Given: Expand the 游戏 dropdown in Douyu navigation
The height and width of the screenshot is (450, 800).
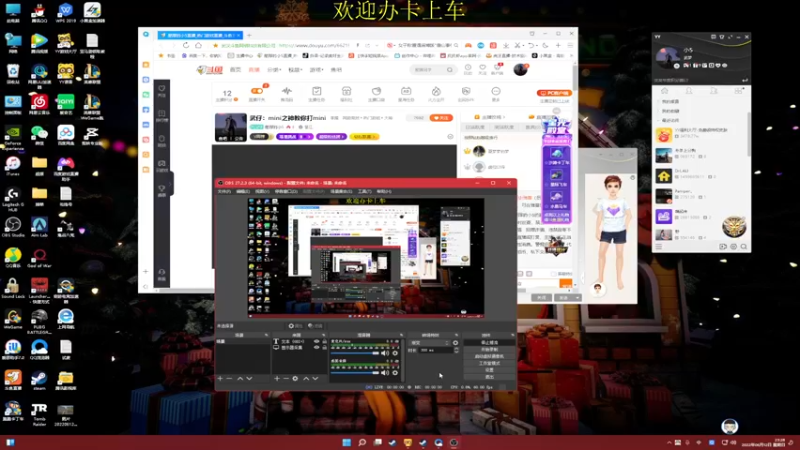Looking at the screenshot, I should point(316,70).
